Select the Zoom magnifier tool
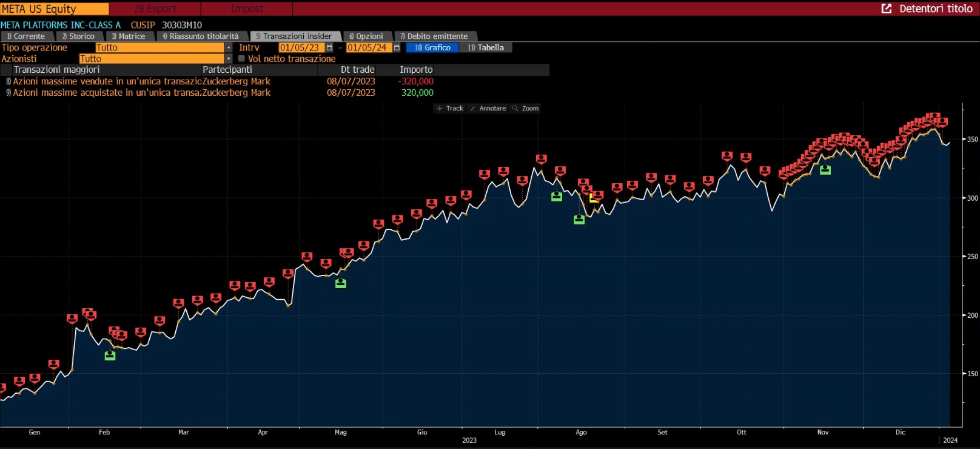This screenshot has height=449, width=980. (x=525, y=109)
